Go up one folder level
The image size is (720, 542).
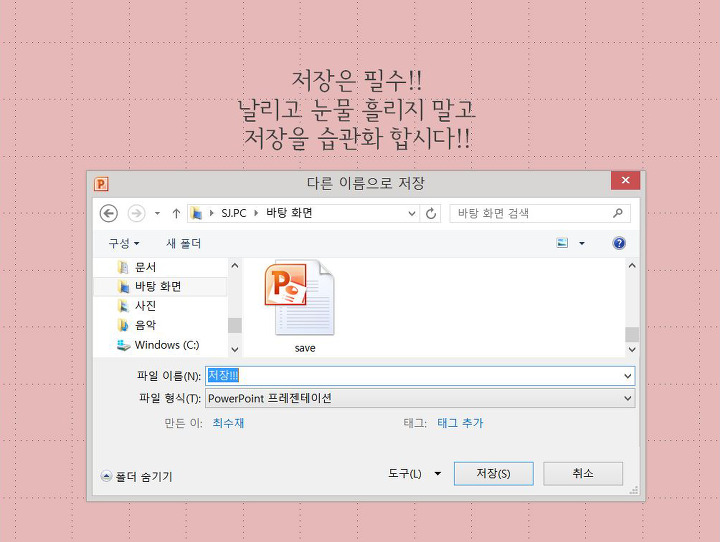tap(176, 213)
